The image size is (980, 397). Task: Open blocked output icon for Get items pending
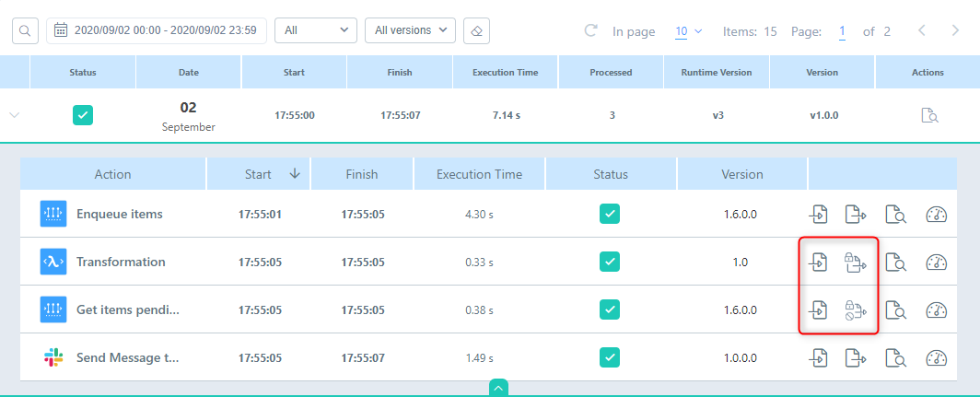coord(856,309)
